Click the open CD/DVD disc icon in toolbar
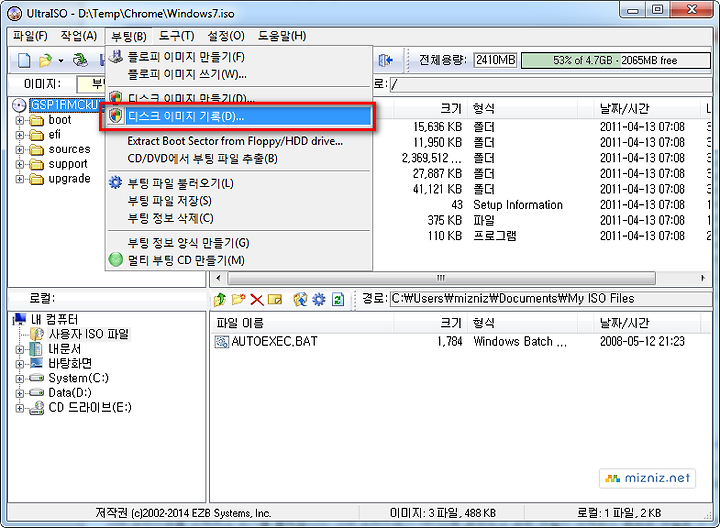Screen dimensions: 720x528 81,60
